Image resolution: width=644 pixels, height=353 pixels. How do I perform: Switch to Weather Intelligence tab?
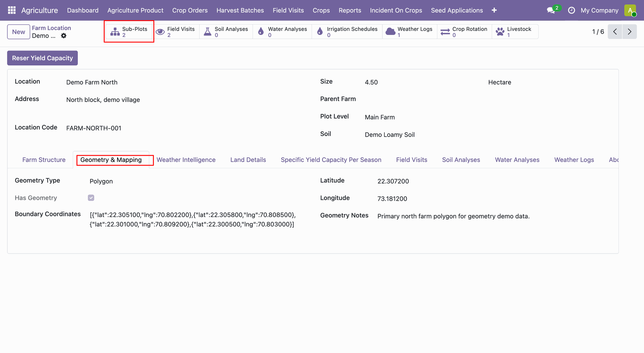(x=186, y=160)
